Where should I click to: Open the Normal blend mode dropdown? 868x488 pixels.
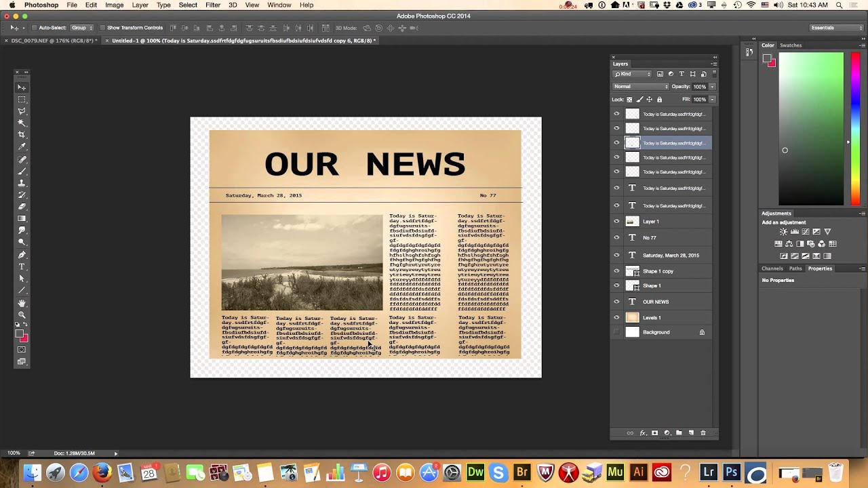point(641,87)
